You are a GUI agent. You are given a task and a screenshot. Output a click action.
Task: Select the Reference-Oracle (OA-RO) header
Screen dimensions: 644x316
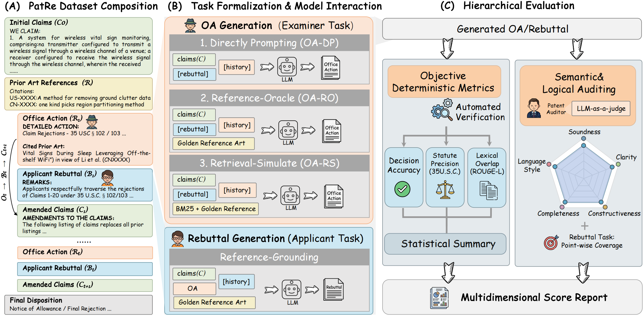269,98
